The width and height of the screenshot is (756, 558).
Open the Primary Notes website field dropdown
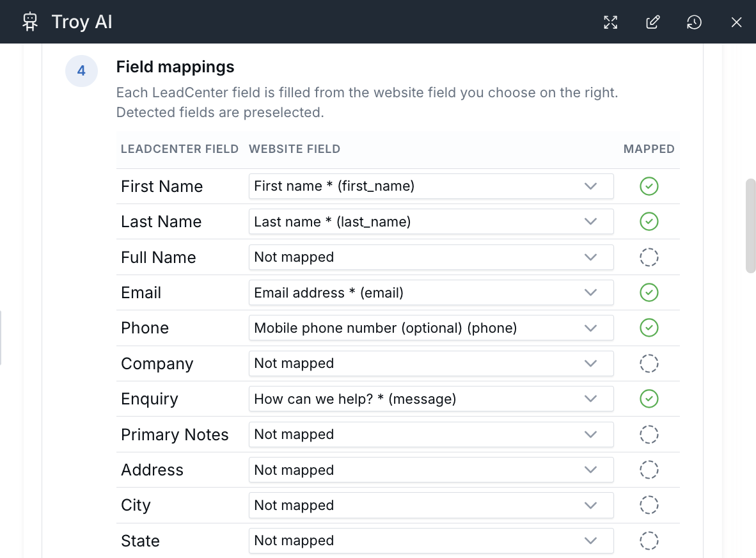tap(431, 434)
